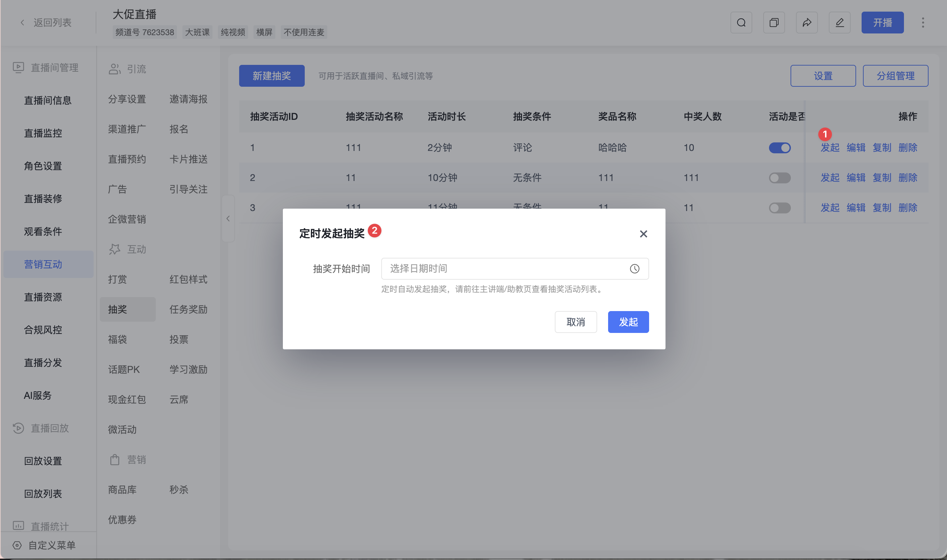Click the 引流 people icon
This screenshot has width=947, height=560.
pos(115,69)
